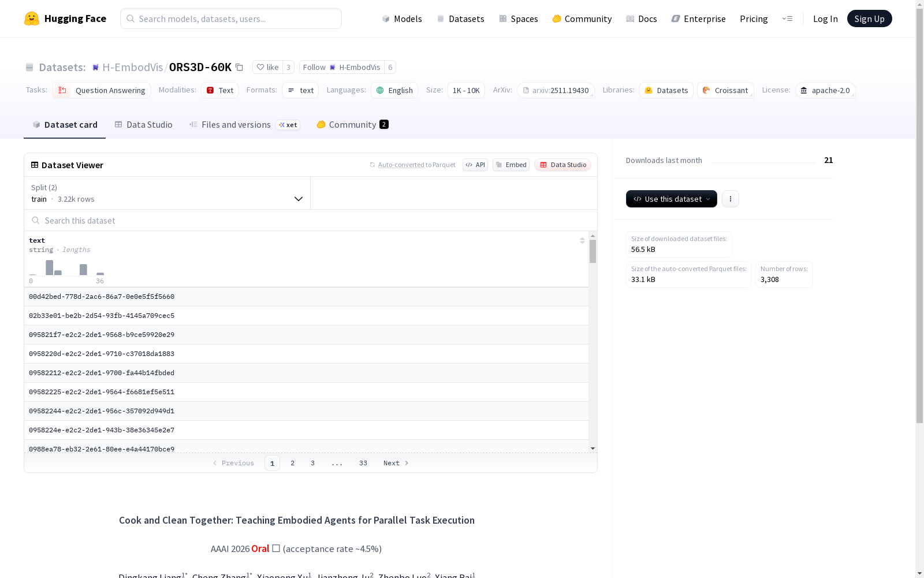
Task: Open Enterprise page in navigation
Action: click(x=699, y=18)
